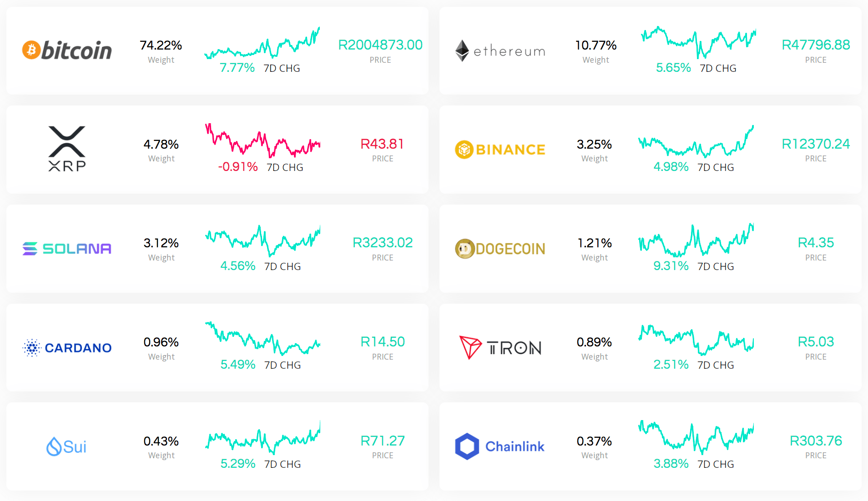Click the Solana logo

pos(67,248)
